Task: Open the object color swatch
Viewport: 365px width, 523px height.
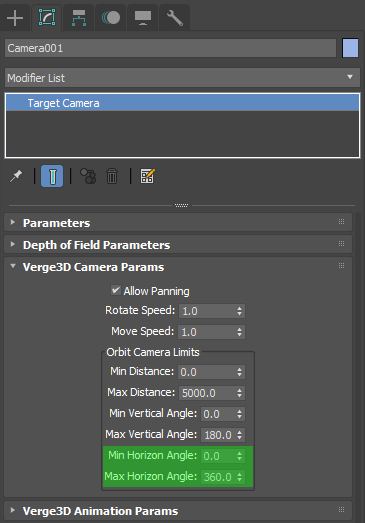Action: [350, 48]
